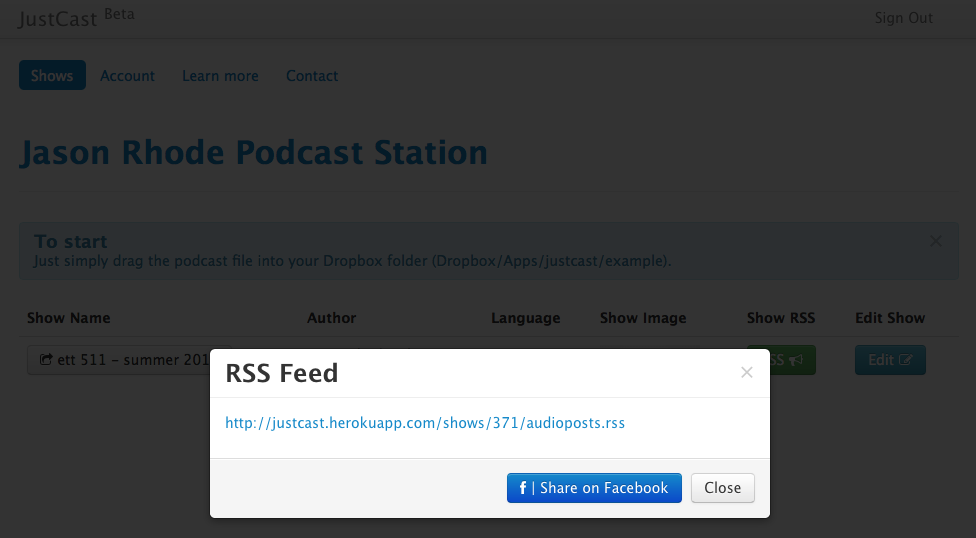Click the Show Image column header
Screen dimensions: 976x538
[643, 318]
